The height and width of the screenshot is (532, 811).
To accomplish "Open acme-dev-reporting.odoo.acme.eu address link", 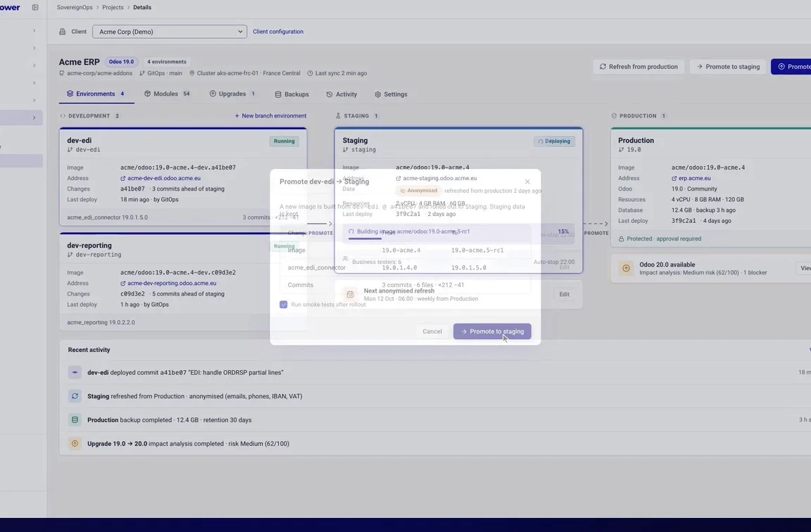I will click(x=169, y=284).
